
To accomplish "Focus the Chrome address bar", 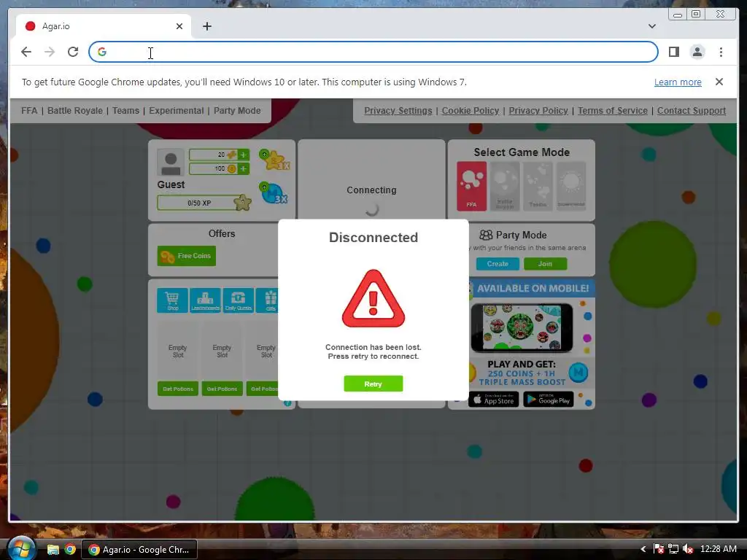I will click(x=373, y=52).
